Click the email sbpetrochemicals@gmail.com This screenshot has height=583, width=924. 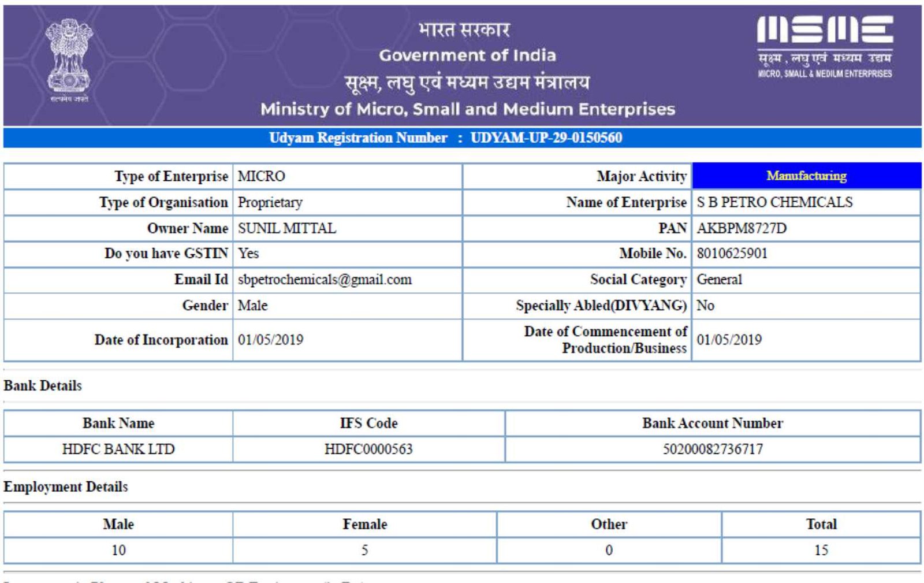[325, 280]
